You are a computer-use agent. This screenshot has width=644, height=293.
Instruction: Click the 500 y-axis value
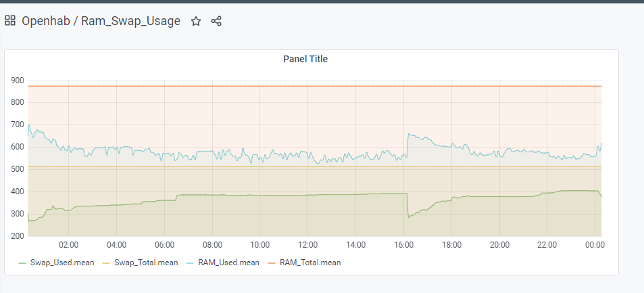click(x=18, y=169)
